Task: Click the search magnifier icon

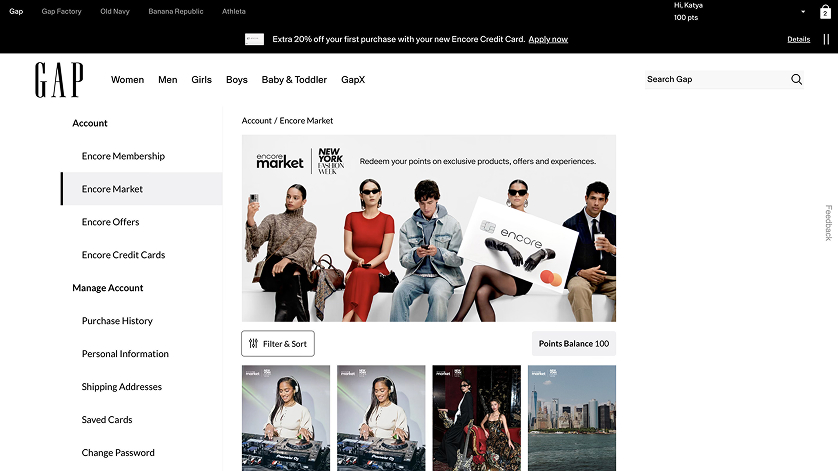Action: (x=796, y=79)
